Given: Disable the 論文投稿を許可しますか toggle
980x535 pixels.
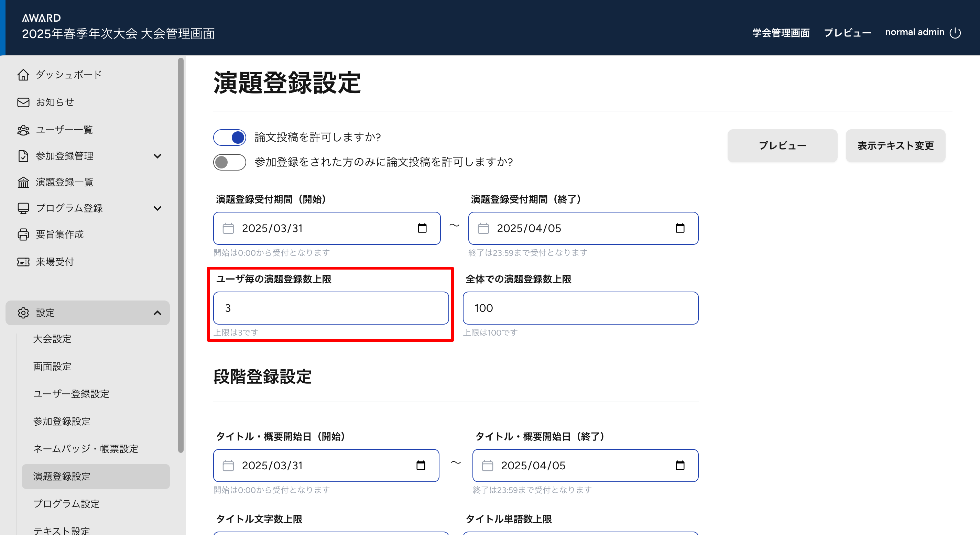Looking at the screenshot, I should [x=229, y=138].
